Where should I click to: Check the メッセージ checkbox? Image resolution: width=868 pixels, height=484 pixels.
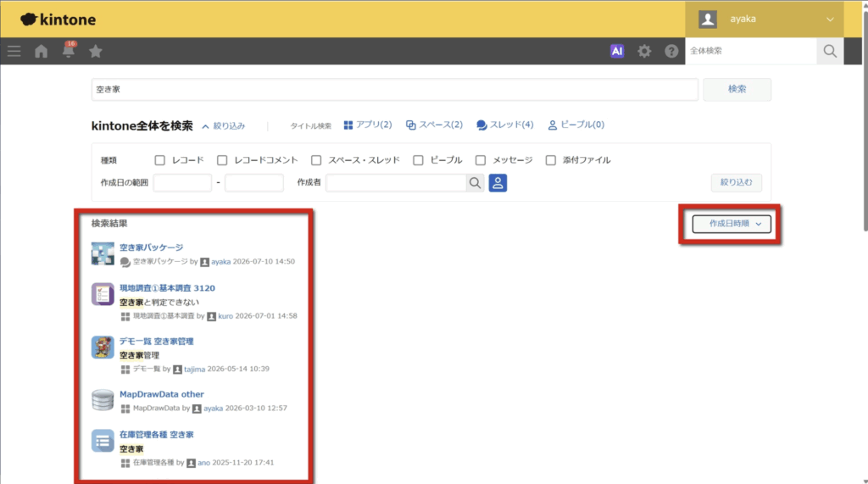tap(481, 160)
